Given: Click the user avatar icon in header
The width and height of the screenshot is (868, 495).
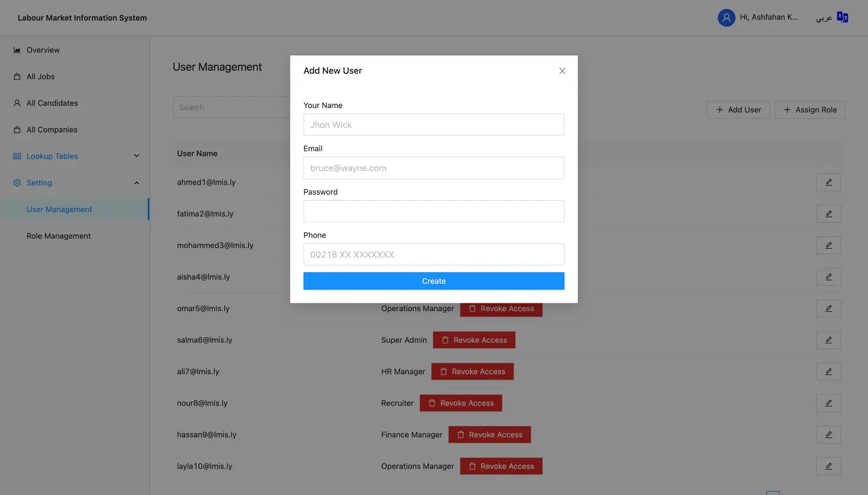Looking at the screenshot, I should click(726, 18).
